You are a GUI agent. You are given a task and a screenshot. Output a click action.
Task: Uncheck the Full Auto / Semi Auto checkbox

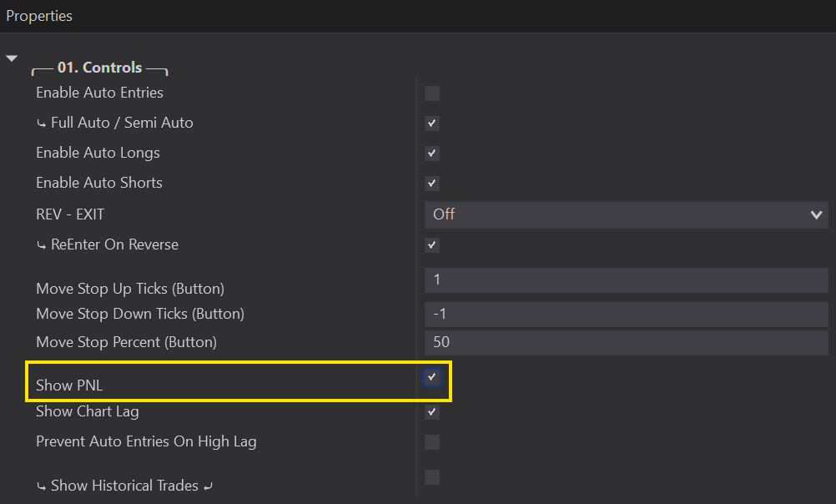(431, 123)
